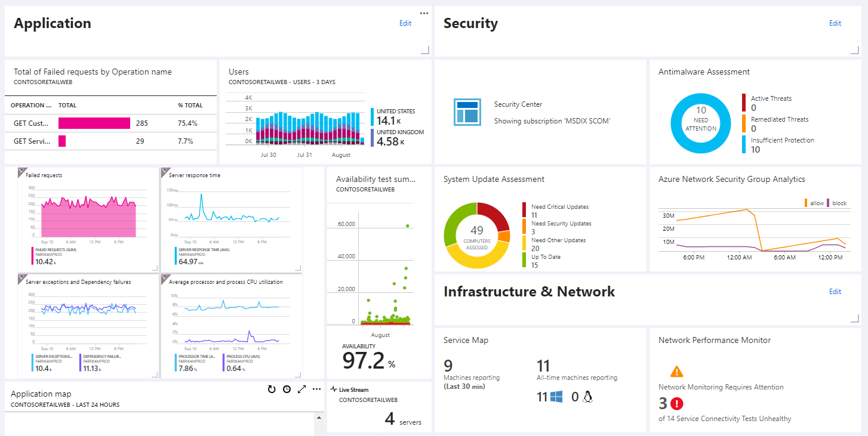Click the System Update donut showing 49 computers
Screen dimensions: 868x436
(477, 235)
